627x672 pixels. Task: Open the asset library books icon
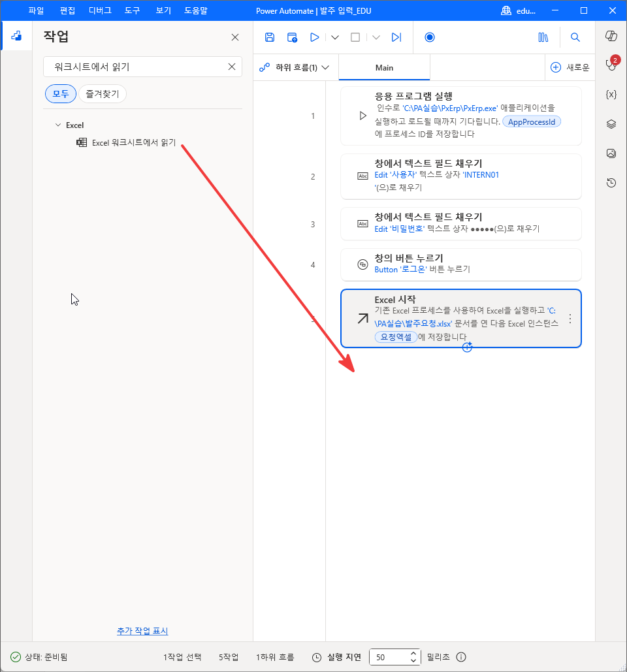click(x=543, y=37)
